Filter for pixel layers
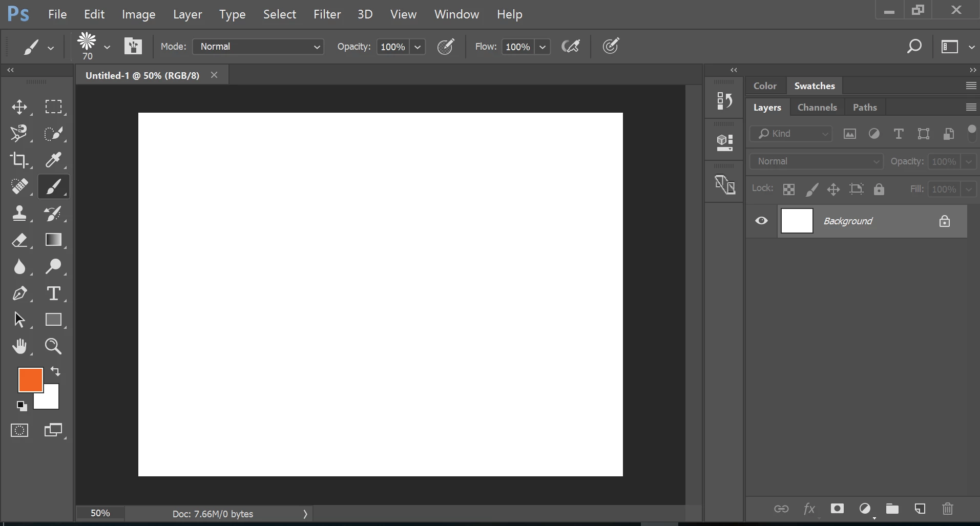 [850, 134]
